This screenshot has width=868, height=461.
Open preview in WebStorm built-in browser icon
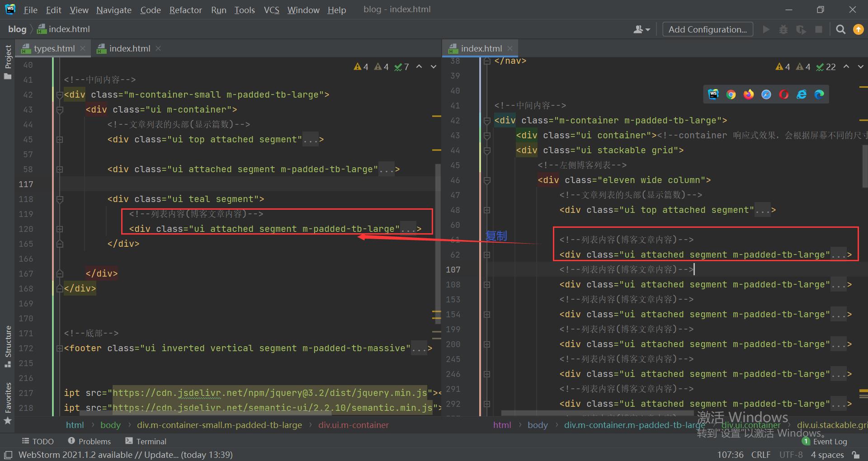coord(713,94)
